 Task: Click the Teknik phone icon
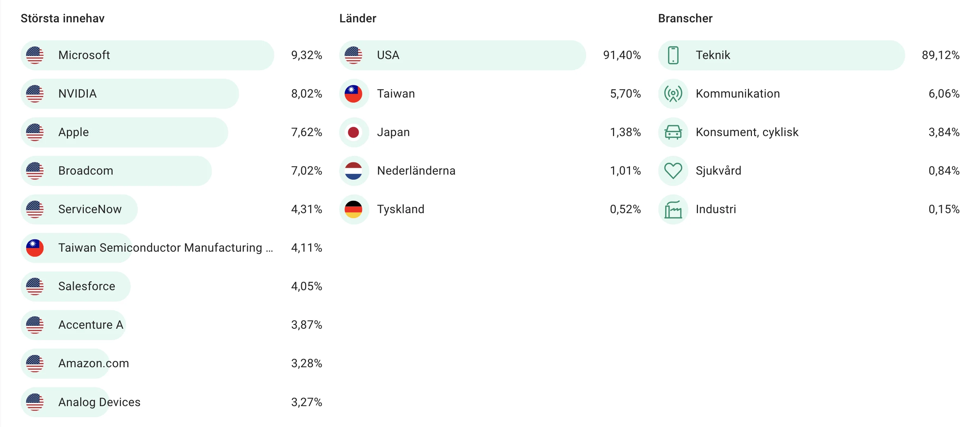tap(673, 55)
